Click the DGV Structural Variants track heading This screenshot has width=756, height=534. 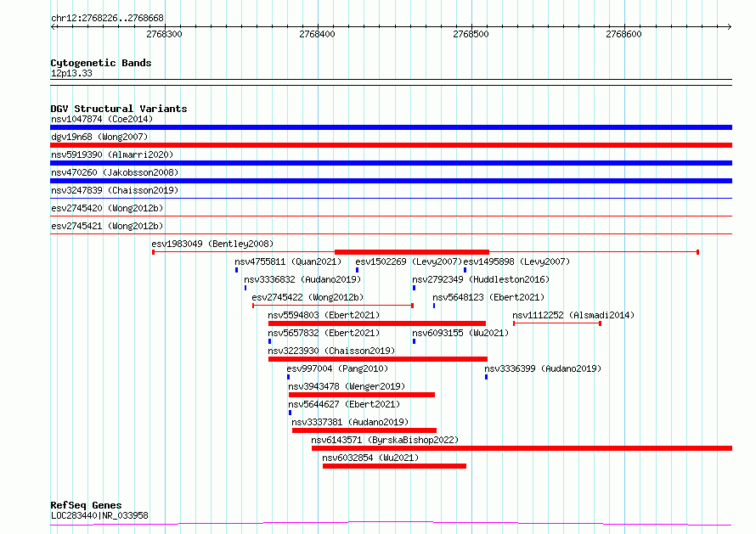pos(119,109)
